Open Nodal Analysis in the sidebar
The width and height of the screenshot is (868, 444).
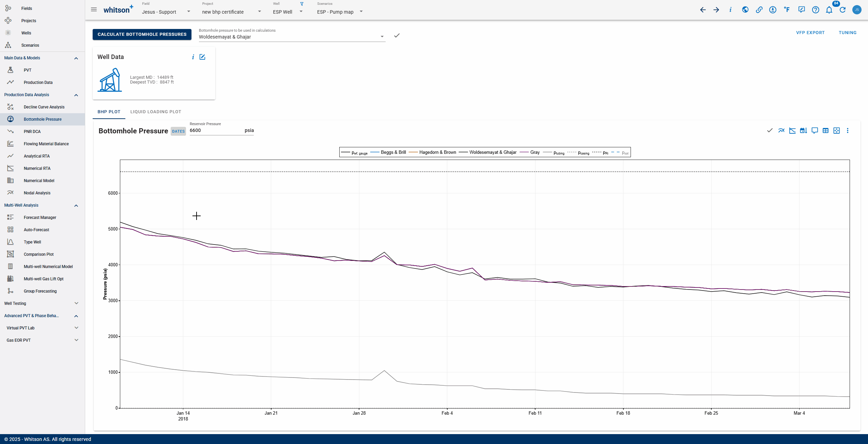point(37,193)
